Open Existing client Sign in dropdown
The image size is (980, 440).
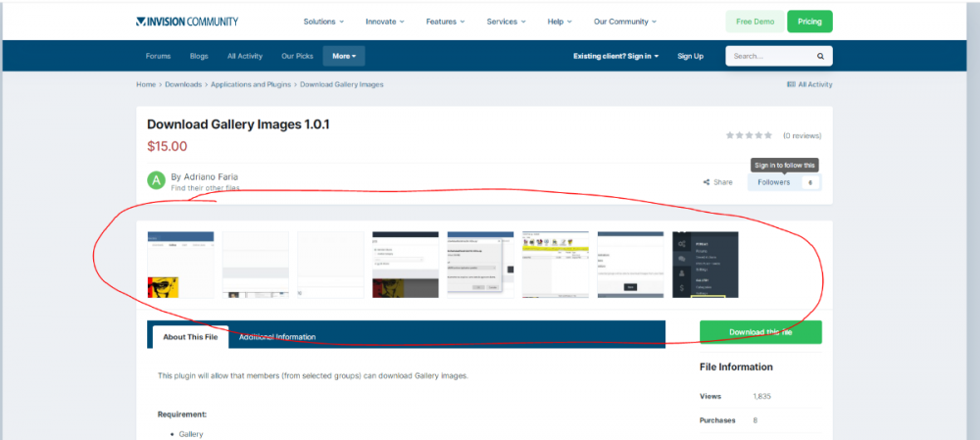615,56
